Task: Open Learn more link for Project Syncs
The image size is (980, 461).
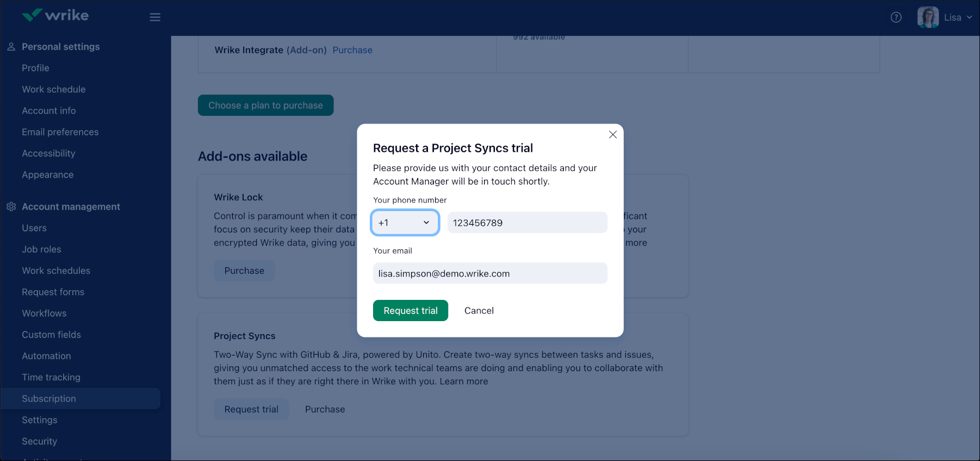Action: tap(463, 382)
